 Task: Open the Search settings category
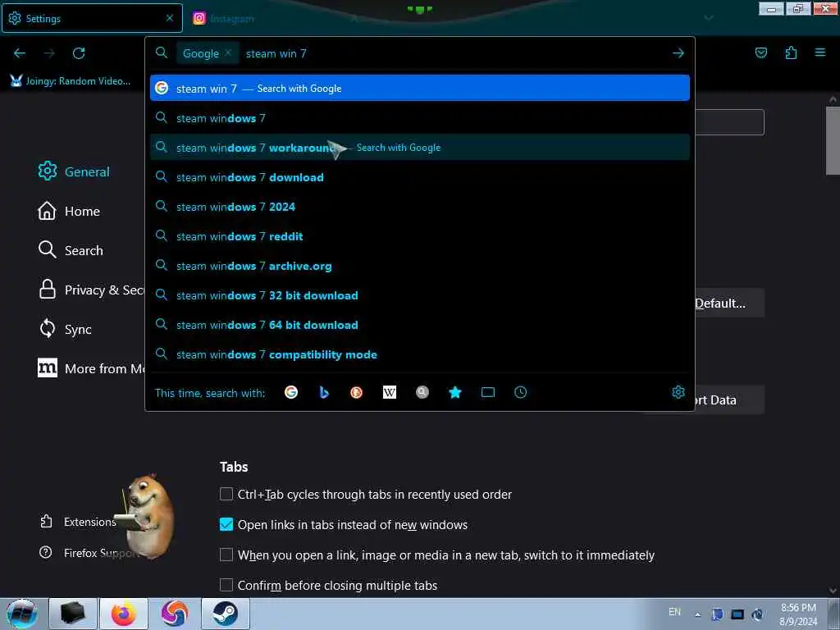pos(71,250)
